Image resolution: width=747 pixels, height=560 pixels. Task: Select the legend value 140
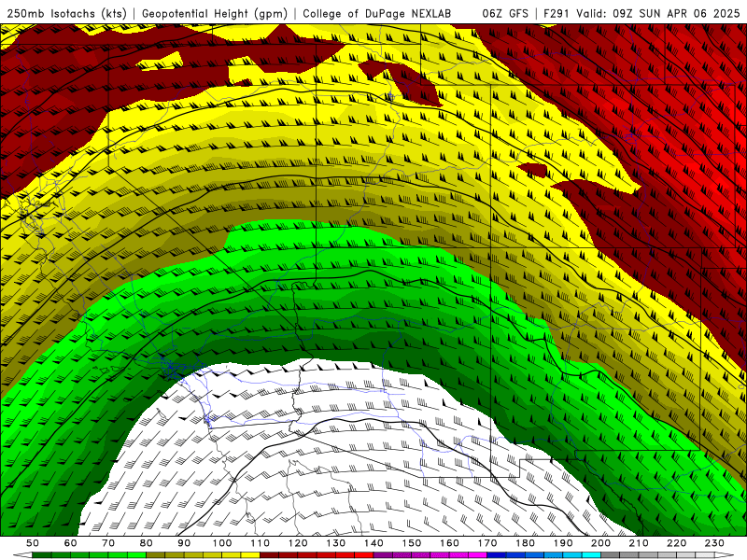pyautogui.click(x=373, y=543)
